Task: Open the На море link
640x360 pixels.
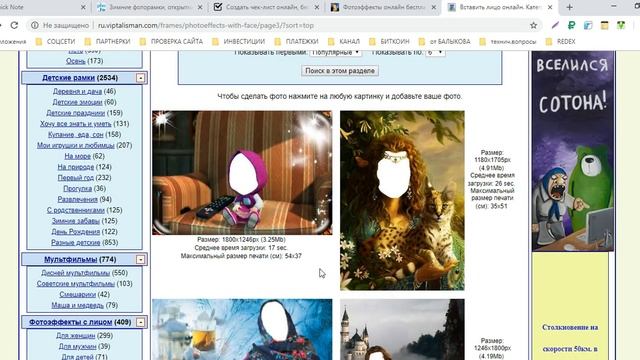Action: pos(77,156)
